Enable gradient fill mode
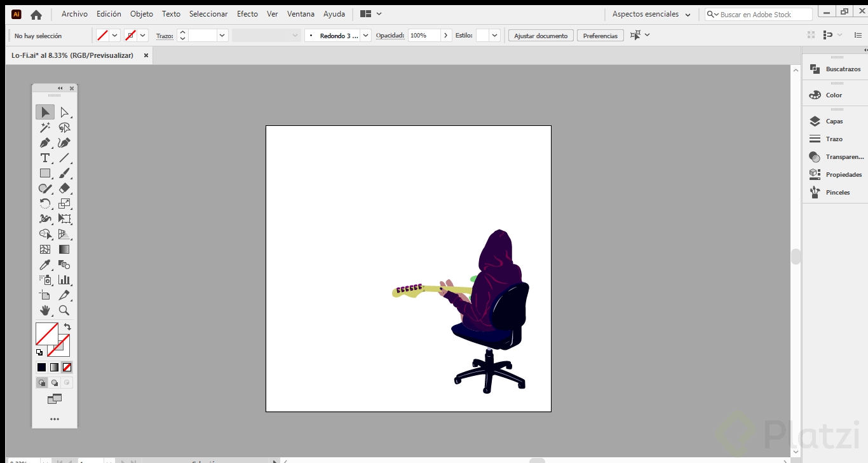 point(54,367)
